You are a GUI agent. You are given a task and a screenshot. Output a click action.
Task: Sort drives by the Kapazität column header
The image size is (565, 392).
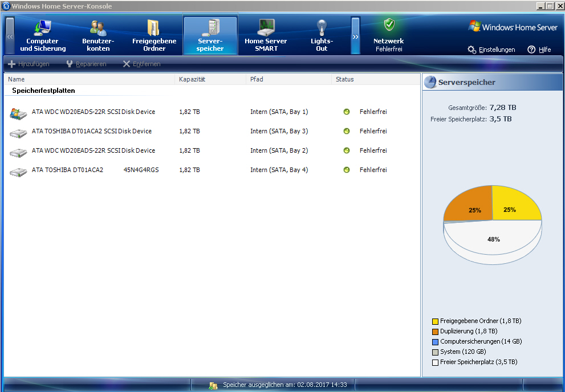[192, 79]
